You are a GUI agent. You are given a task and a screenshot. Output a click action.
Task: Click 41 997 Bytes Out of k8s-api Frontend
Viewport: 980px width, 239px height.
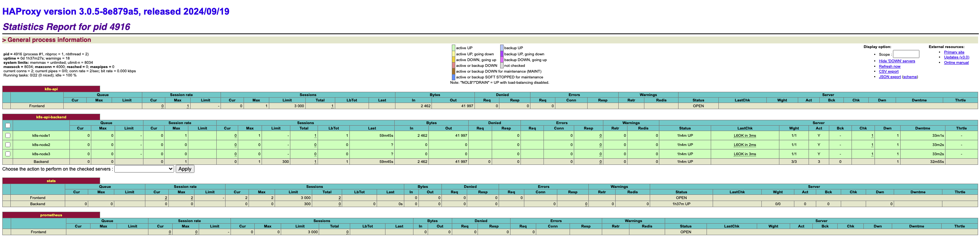[x=467, y=106]
